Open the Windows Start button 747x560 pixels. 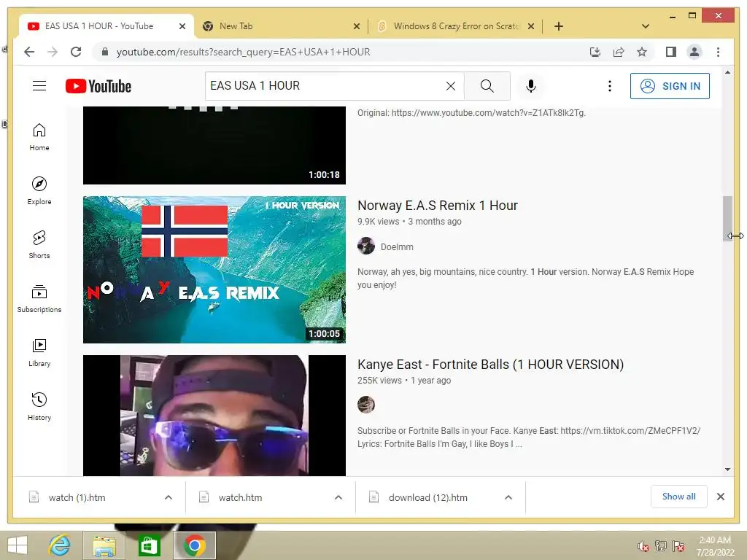coord(18,545)
